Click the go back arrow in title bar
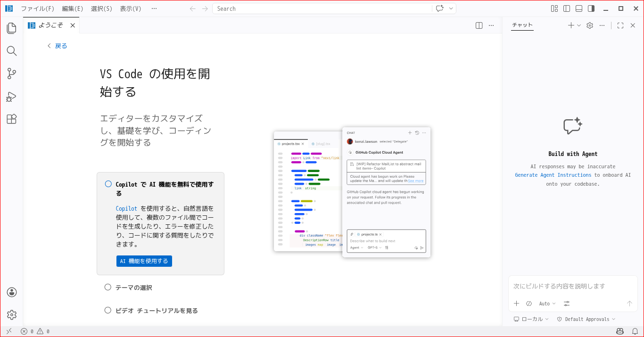The width and height of the screenshot is (644, 337). [x=192, y=8]
